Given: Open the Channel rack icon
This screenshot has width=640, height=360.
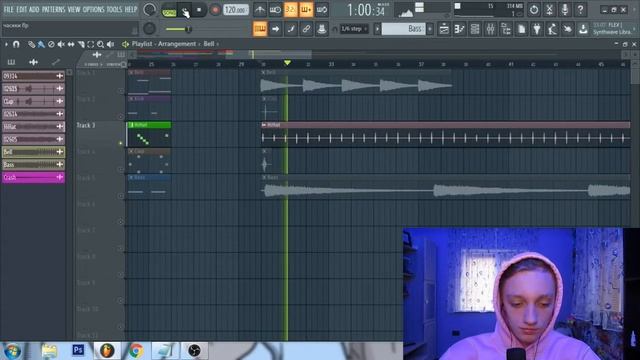Looking at the screenshot, I should [x=475, y=29].
